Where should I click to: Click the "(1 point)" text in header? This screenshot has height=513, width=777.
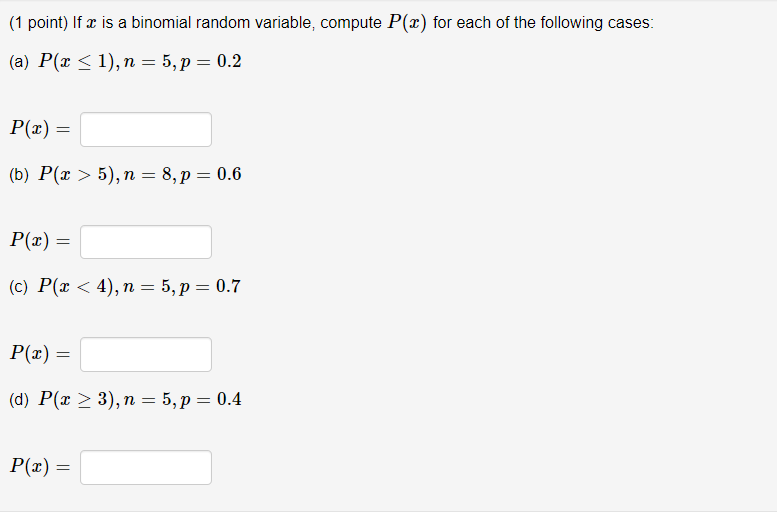(38, 23)
